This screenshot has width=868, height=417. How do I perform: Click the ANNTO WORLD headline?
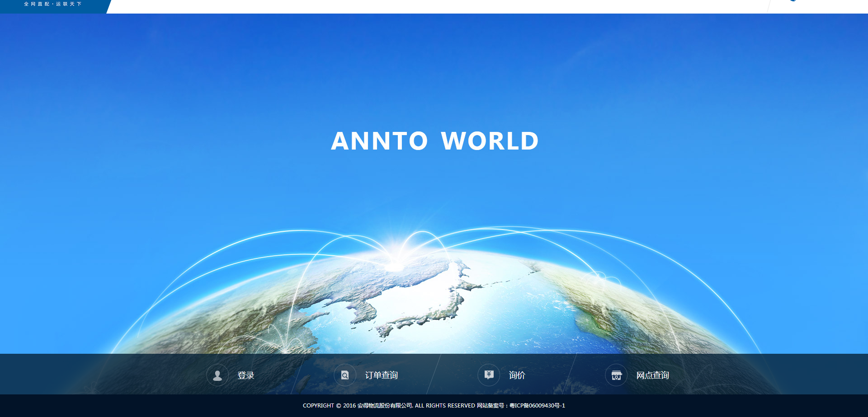click(435, 141)
